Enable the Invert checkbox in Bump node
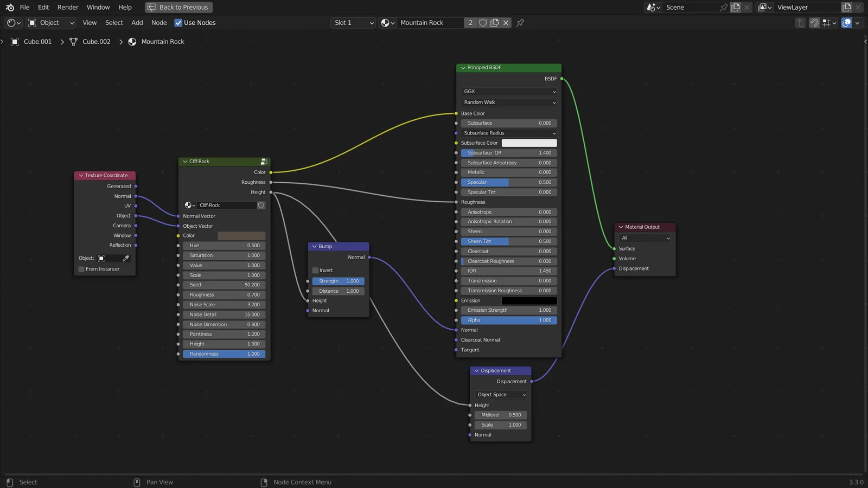868x488 pixels. tap(315, 271)
